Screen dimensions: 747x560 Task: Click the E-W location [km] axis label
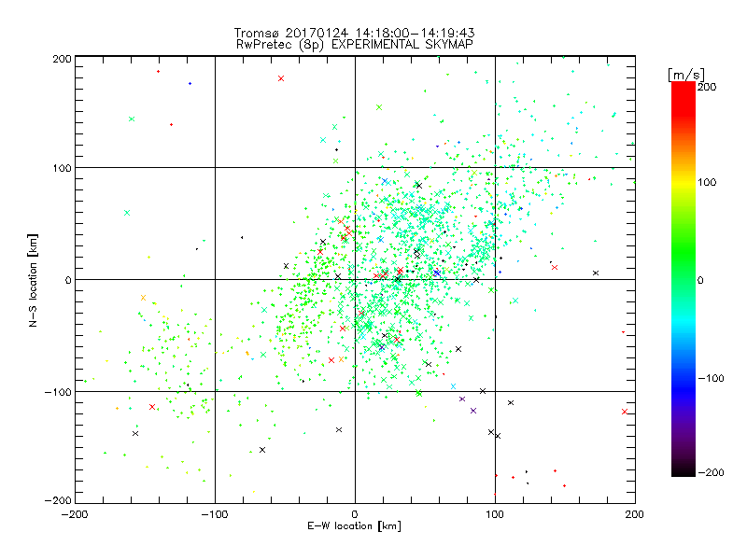coord(354,526)
